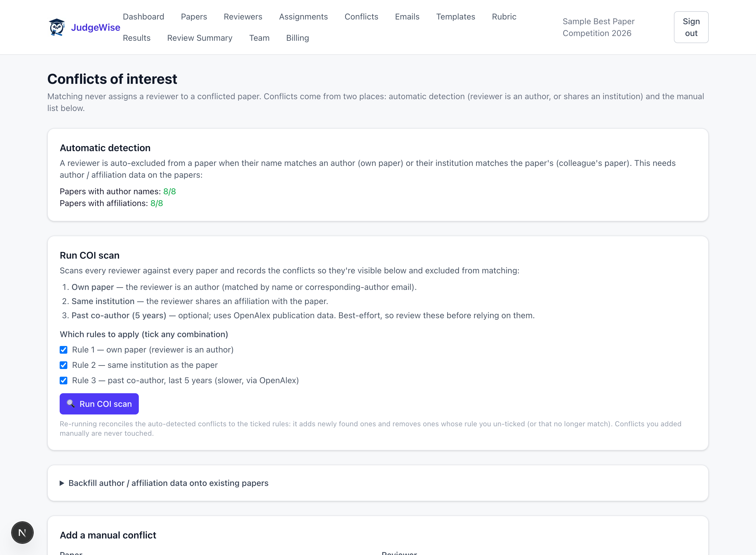Click the JudgeWise owl logo icon

pos(57,27)
